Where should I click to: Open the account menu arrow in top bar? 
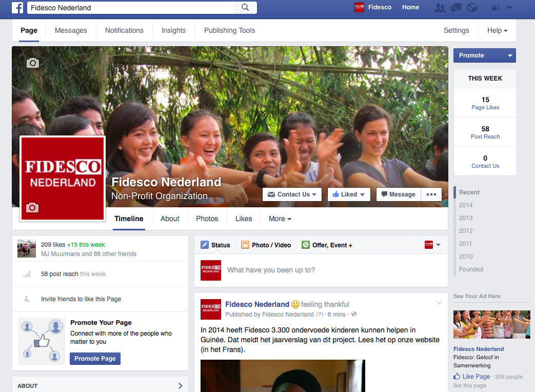tap(509, 8)
